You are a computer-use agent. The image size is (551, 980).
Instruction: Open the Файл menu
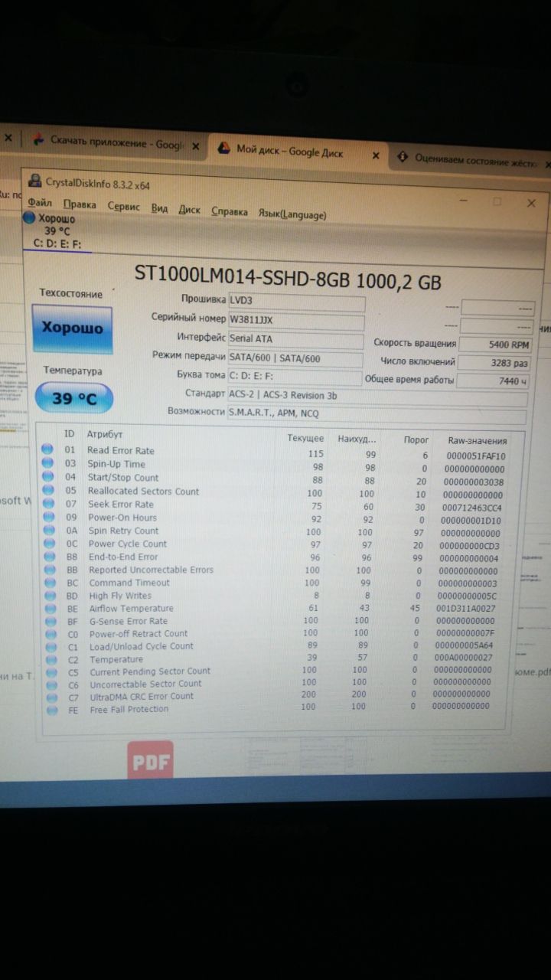pyautogui.click(x=40, y=204)
